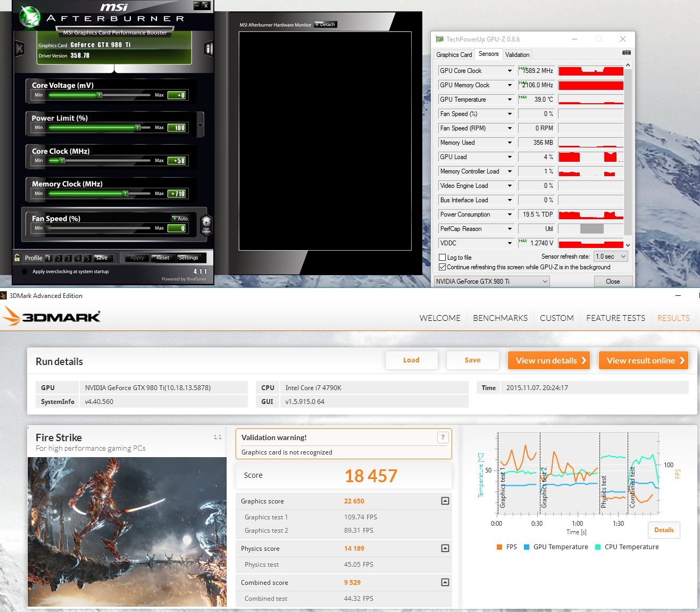Open the VDDC sensor dropdown

(510, 243)
